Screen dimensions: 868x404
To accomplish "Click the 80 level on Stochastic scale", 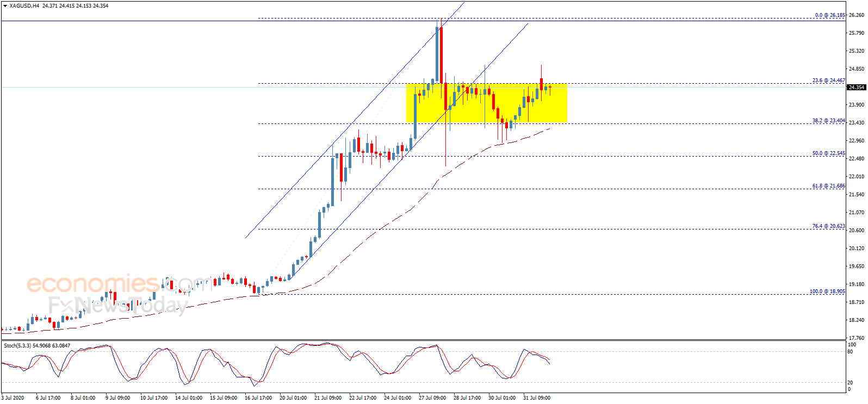I will tap(850, 352).
